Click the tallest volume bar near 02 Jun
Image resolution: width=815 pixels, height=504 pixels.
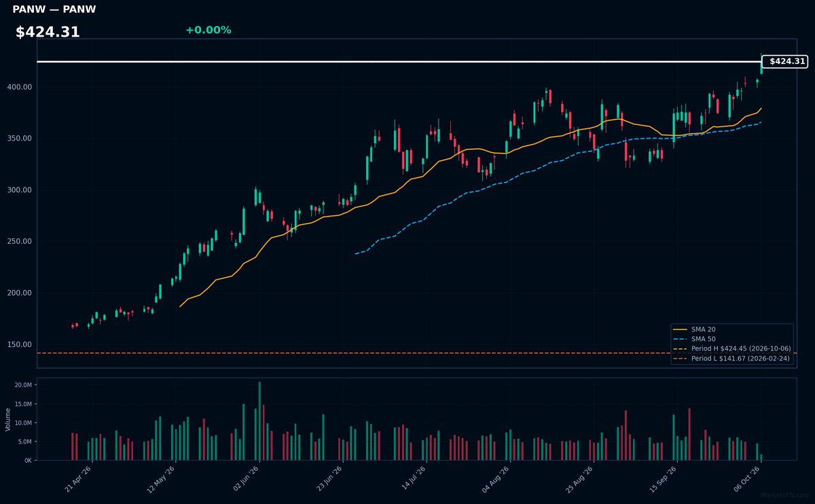pyautogui.click(x=259, y=421)
